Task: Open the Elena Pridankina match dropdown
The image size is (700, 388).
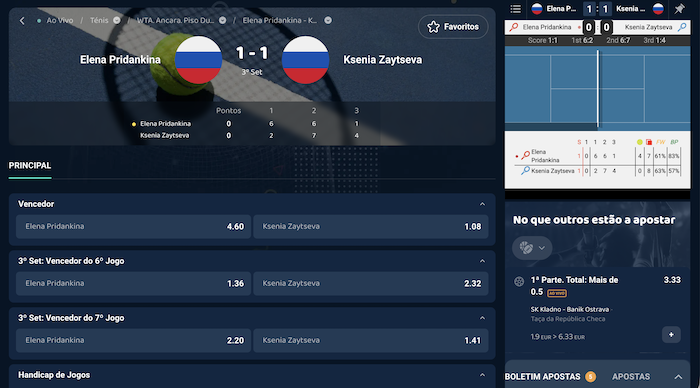Action: pyautogui.click(x=328, y=20)
